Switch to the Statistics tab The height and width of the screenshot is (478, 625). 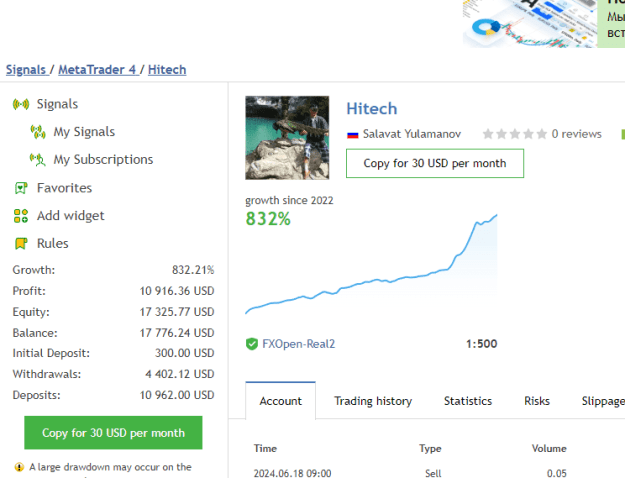[468, 401]
